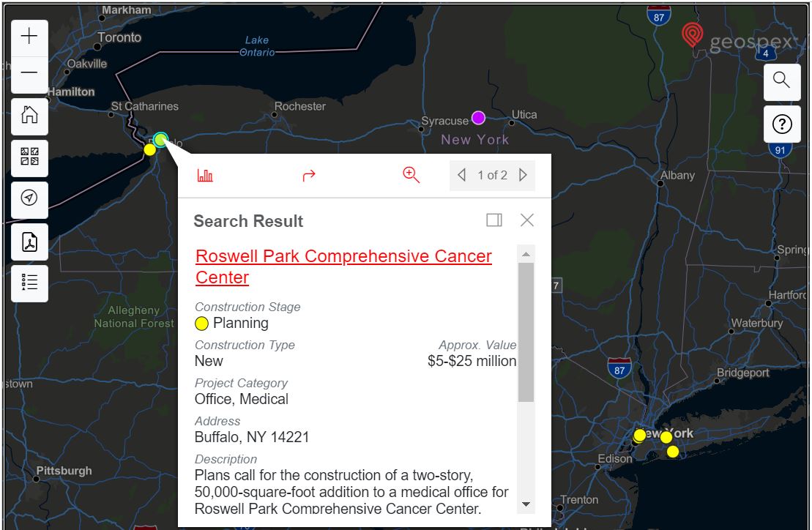Go to previous search result arrow
Screen dimensions: 812x530
pos(462,175)
